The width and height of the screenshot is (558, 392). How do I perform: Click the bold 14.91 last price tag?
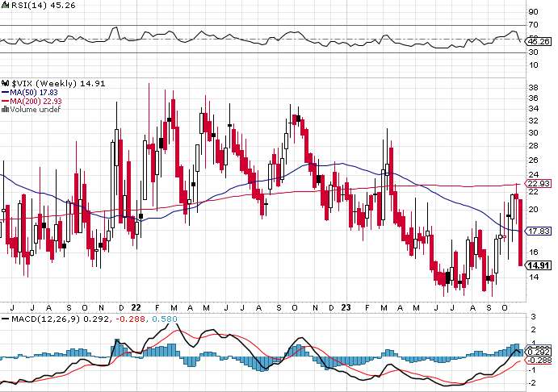(539, 265)
